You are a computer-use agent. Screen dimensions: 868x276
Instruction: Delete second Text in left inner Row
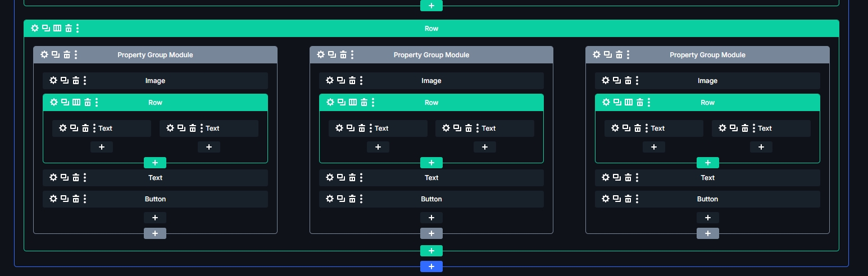click(193, 128)
